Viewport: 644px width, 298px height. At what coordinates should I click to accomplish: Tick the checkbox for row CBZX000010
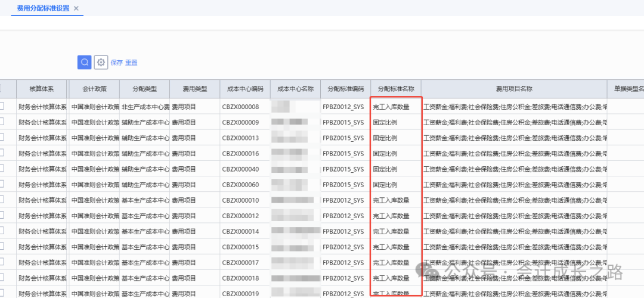2,200
